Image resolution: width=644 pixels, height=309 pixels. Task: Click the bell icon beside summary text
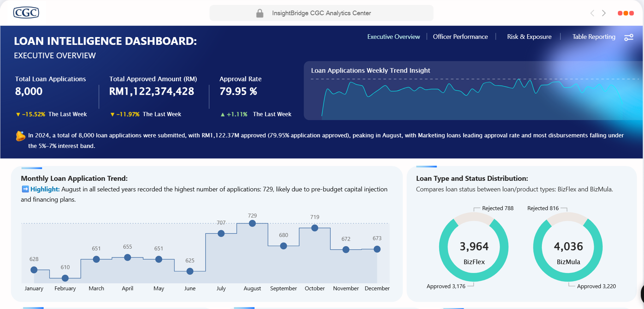[x=20, y=136]
